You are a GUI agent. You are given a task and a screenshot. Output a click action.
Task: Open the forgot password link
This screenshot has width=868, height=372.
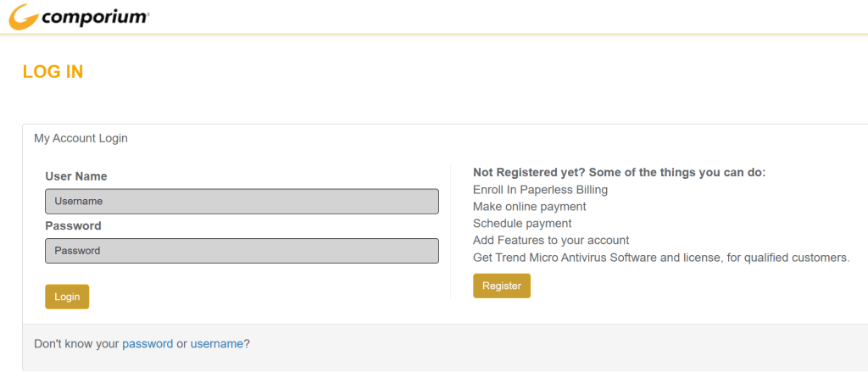click(147, 344)
